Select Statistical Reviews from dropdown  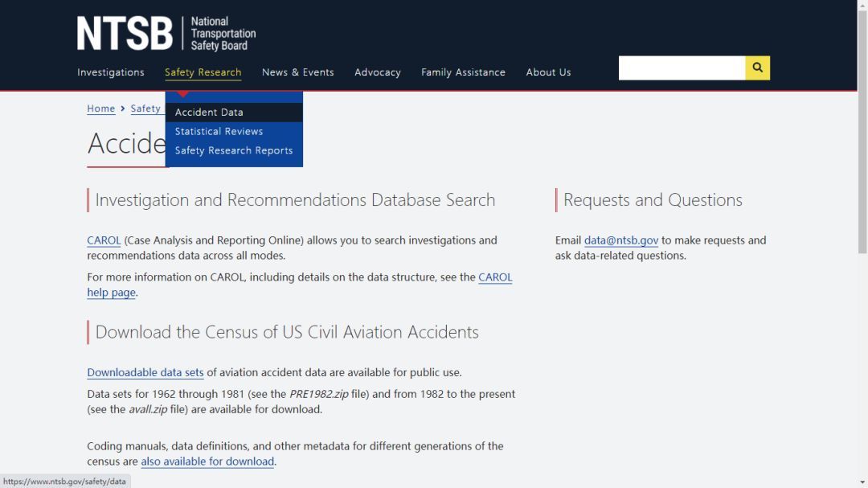219,131
